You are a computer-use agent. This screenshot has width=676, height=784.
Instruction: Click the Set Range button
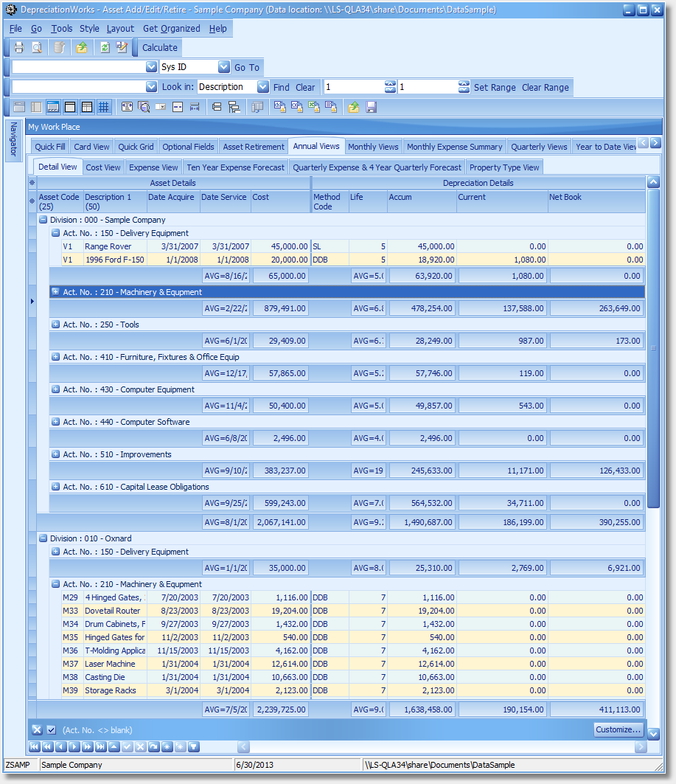(495, 87)
